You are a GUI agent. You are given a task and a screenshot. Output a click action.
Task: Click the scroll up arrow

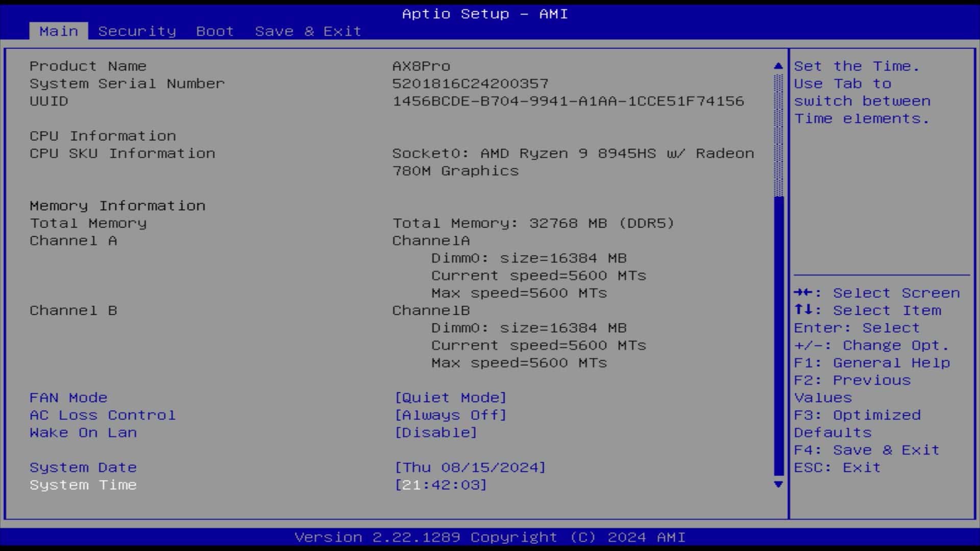pyautogui.click(x=778, y=66)
